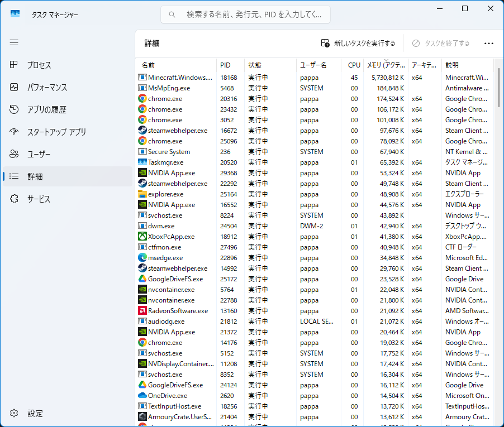Click the Taskmgr.exe process icon
Viewport: 504px width, 427px height.
click(x=142, y=162)
